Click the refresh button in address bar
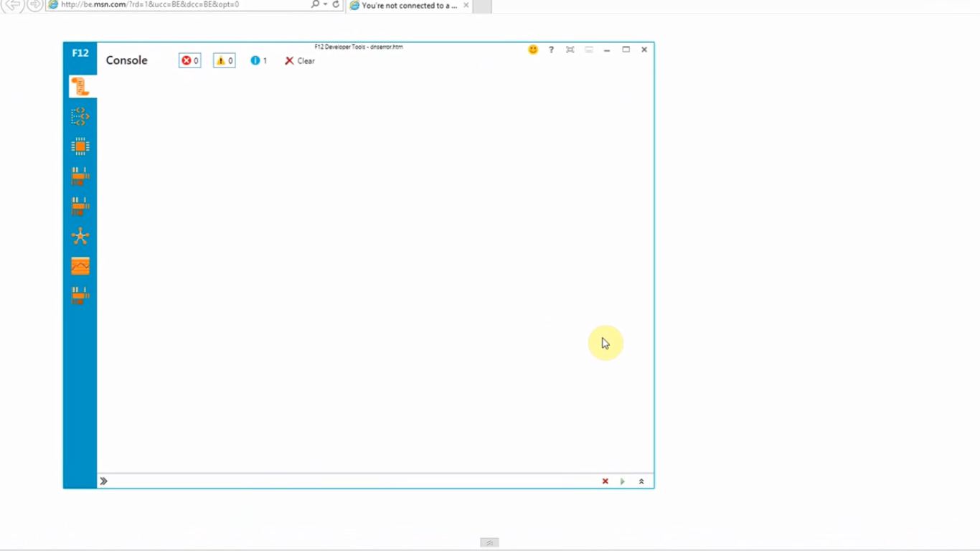The image size is (980, 551). click(x=336, y=4)
